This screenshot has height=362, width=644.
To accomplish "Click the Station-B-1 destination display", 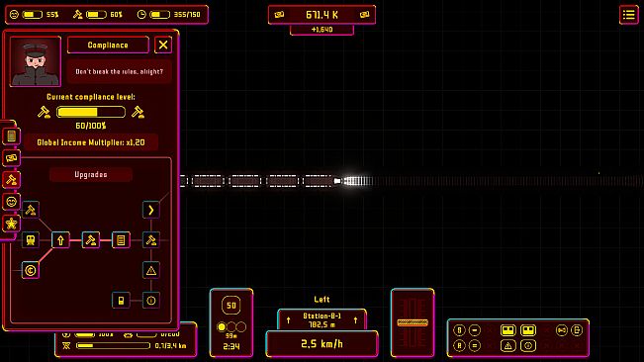I will 322,319.
